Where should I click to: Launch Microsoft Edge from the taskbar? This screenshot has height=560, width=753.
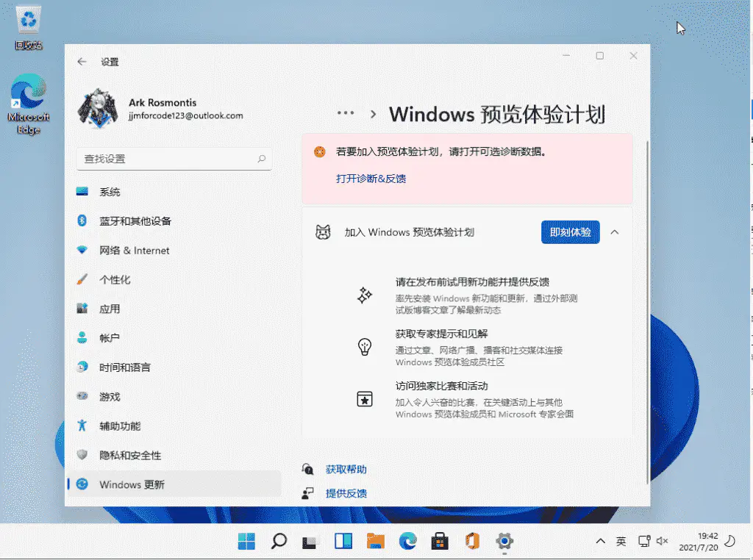pyautogui.click(x=407, y=542)
